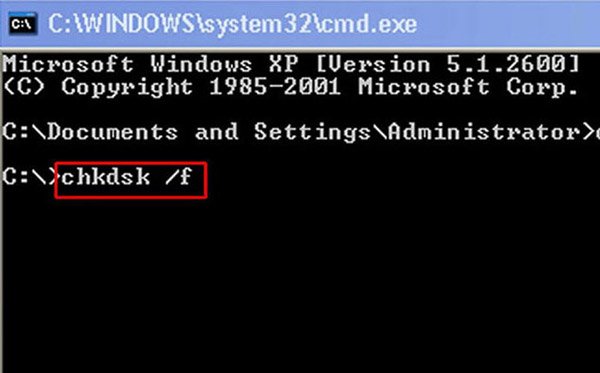Image resolution: width=600 pixels, height=373 pixels.
Task: Click the "Microsoft Corp." text
Action: click(468, 87)
